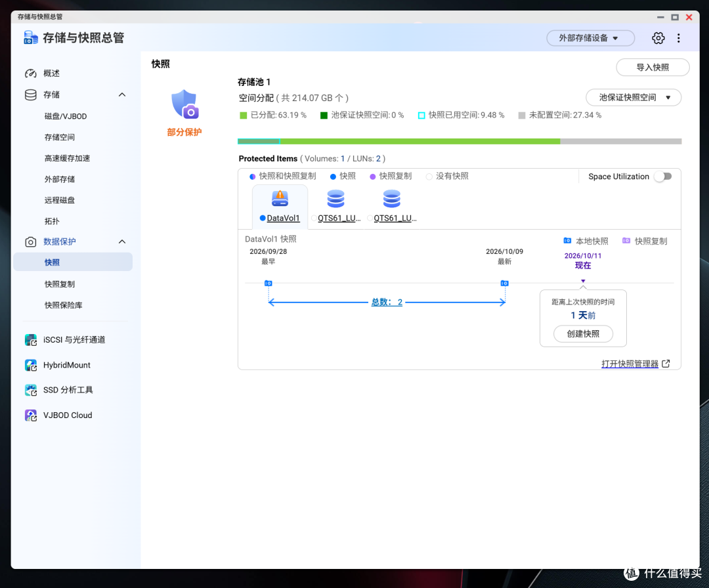Click the cyan 快照已用空间 swatch

421,115
